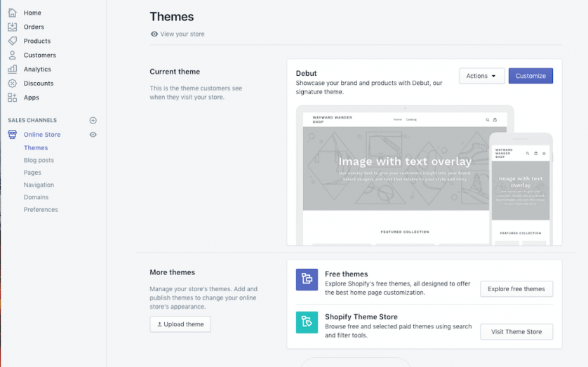
Task: Click the Customize button
Action: pyautogui.click(x=530, y=76)
